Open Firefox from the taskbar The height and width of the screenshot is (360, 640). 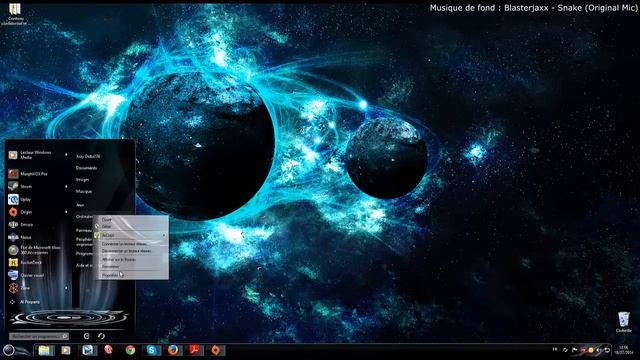tap(173, 350)
